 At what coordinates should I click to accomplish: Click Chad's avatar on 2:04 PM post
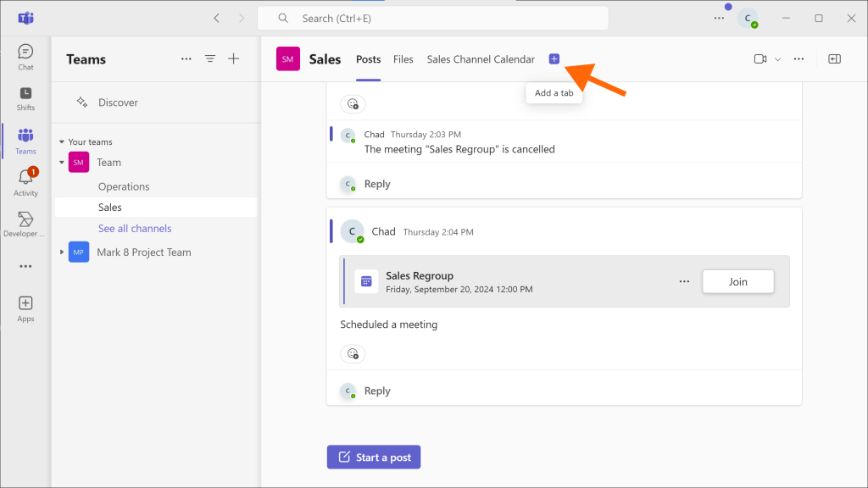point(352,232)
